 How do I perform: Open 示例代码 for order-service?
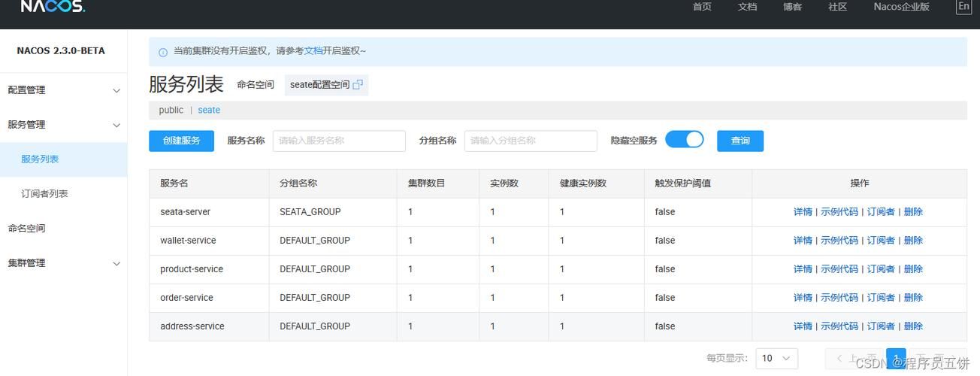(x=839, y=298)
